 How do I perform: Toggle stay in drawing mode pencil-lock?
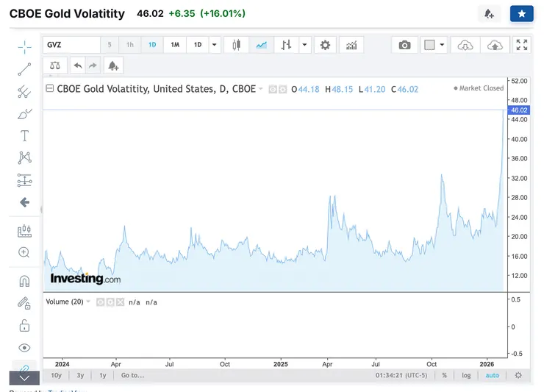24,303
